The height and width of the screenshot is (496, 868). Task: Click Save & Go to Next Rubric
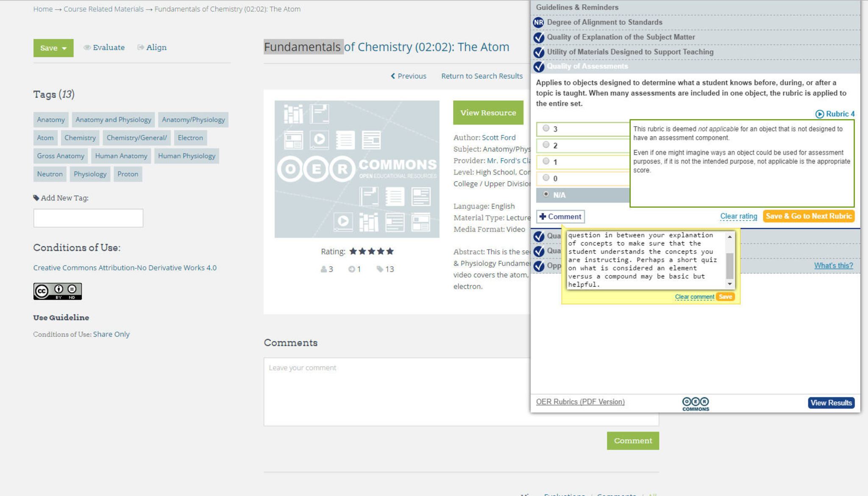[808, 216]
